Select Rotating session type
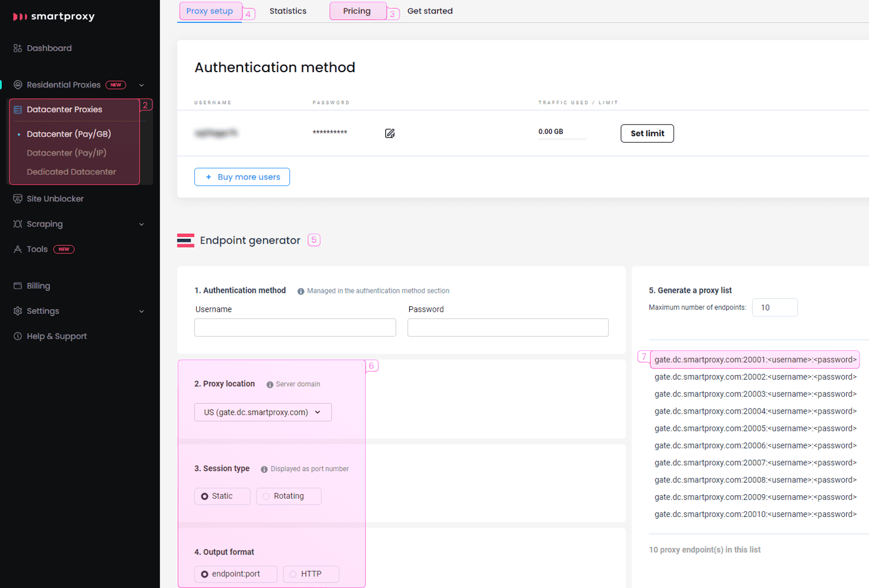Image resolution: width=869 pixels, height=588 pixels. coord(289,496)
